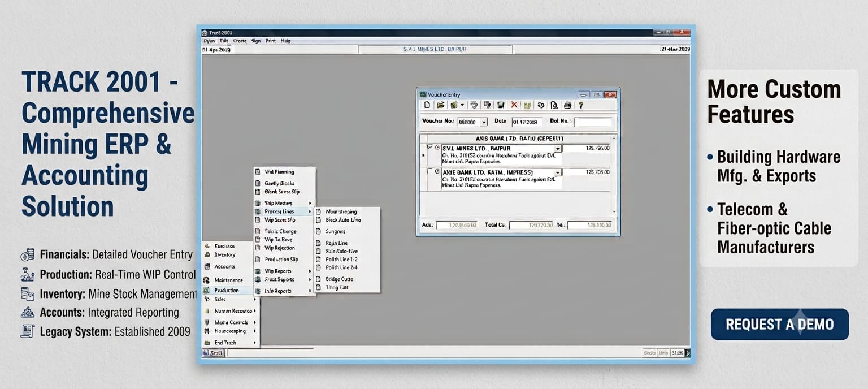Click the red X delete icon
The height and width of the screenshot is (389, 868).
pos(514,105)
